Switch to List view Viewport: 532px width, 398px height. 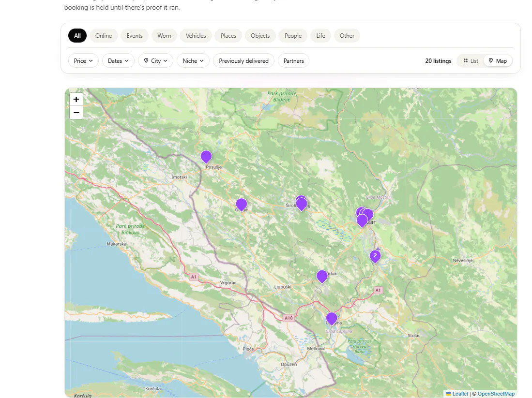(471, 60)
